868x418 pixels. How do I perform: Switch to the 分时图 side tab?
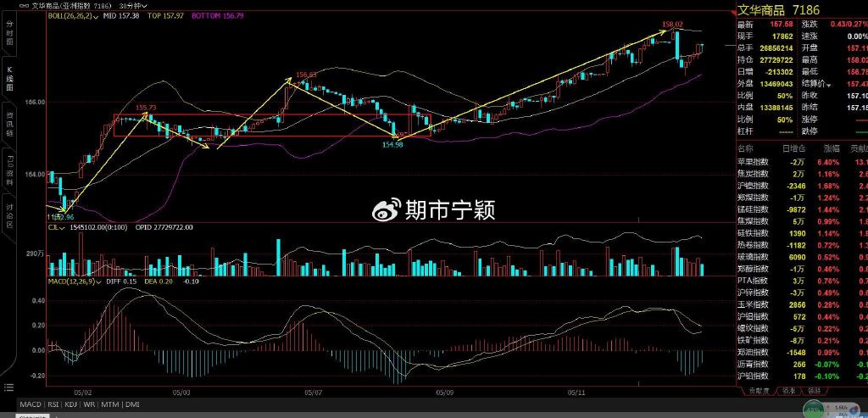[x=9, y=35]
